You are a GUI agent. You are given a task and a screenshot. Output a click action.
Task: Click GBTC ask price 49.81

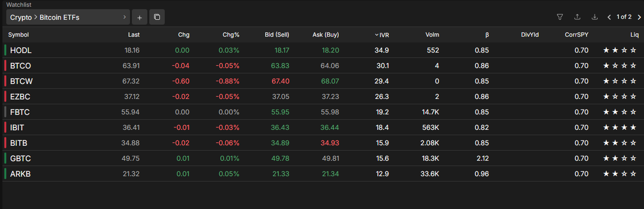click(330, 158)
